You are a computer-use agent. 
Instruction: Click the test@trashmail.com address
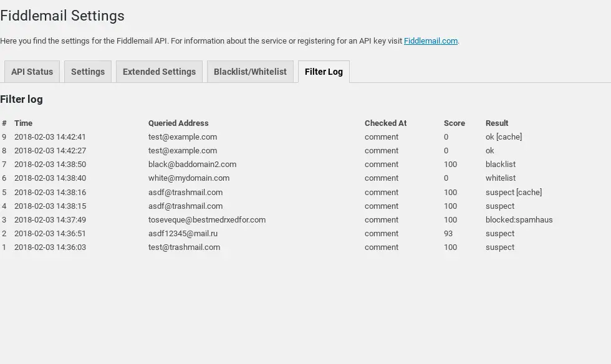click(184, 247)
